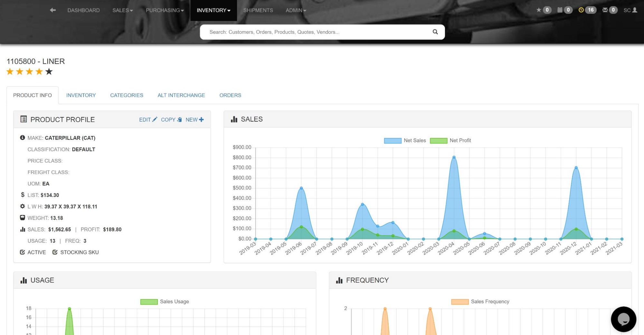Click the weight icon beside WEIGHT
The height and width of the screenshot is (335, 644).
[x=23, y=218]
